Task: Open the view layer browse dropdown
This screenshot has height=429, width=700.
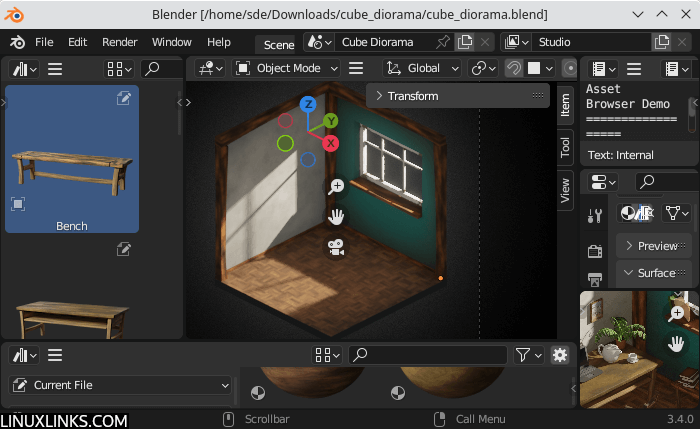Action: coord(516,42)
